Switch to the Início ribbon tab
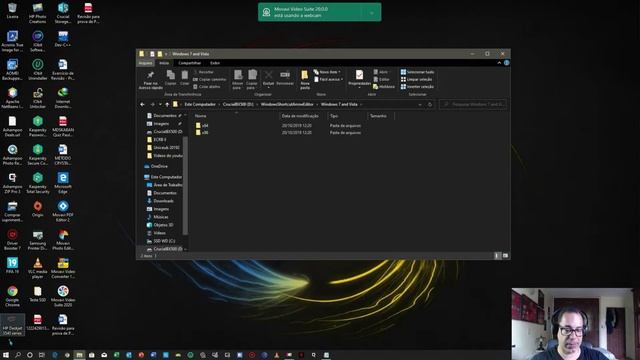The width and height of the screenshot is (640, 360). (x=164, y=63)
